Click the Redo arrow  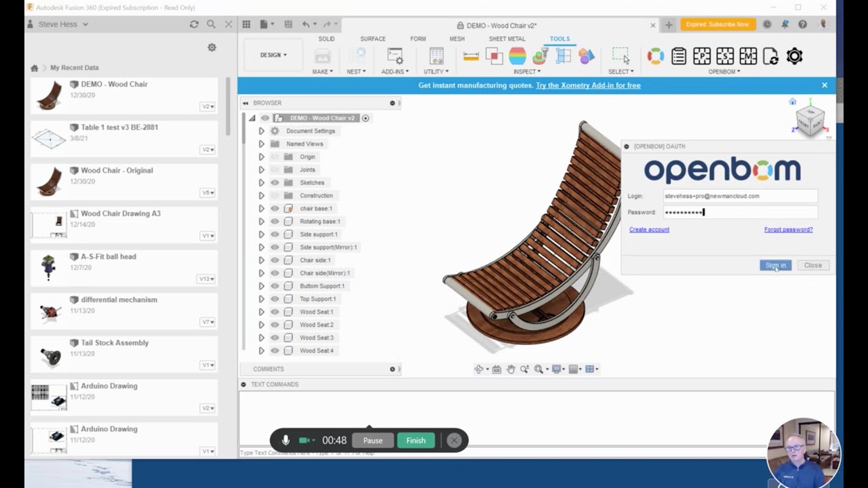pyautogui.click(x=328, y=24)
